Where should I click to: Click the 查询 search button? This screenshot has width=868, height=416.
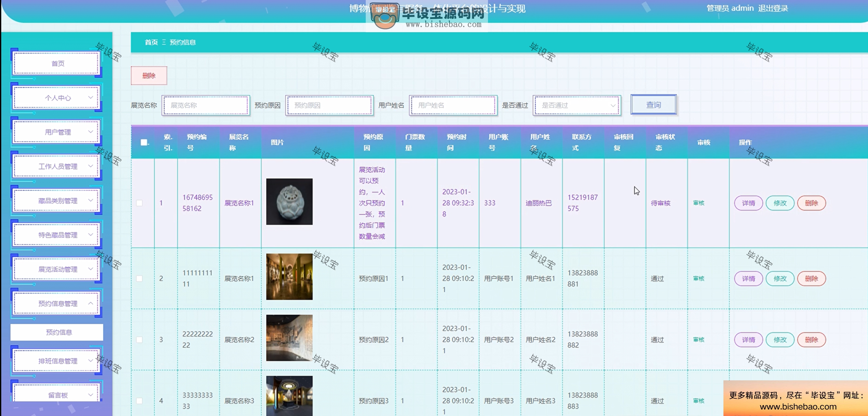[654, 105]
